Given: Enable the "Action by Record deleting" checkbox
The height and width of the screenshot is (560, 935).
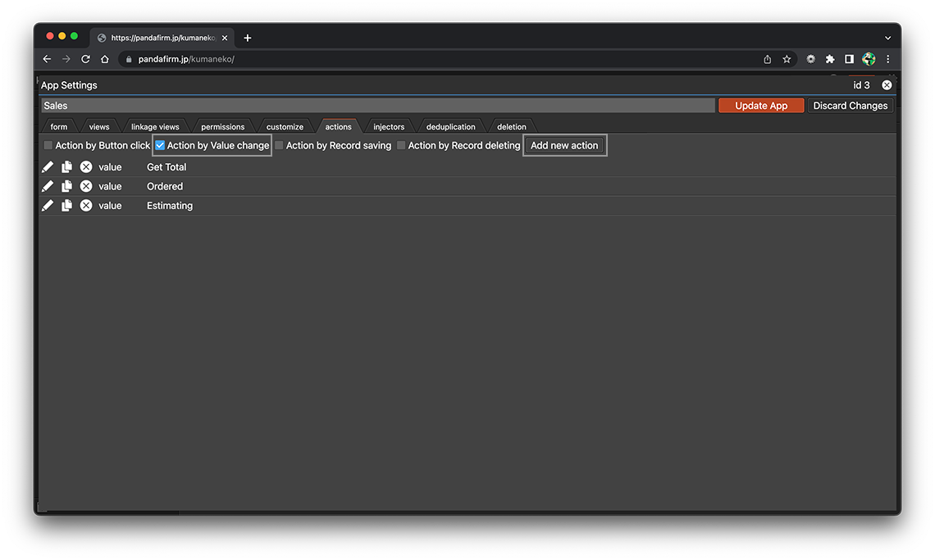Looking at the screenshot, I should 401,144.
